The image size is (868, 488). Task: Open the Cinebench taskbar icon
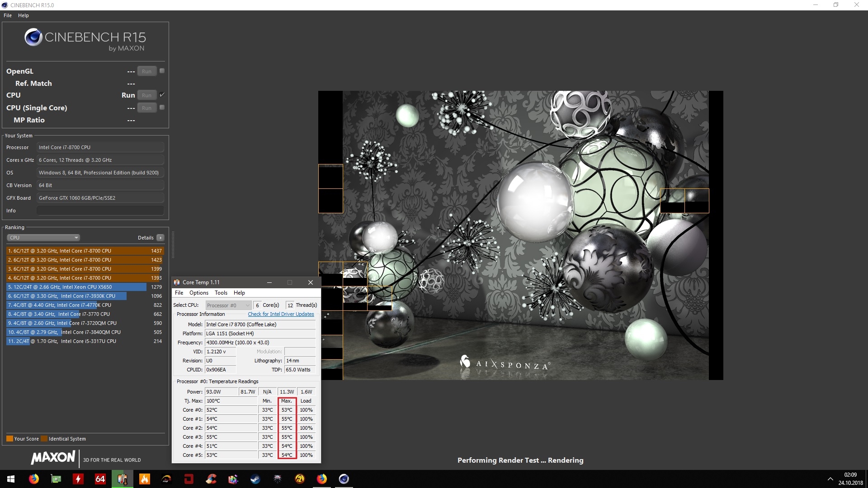344,479
